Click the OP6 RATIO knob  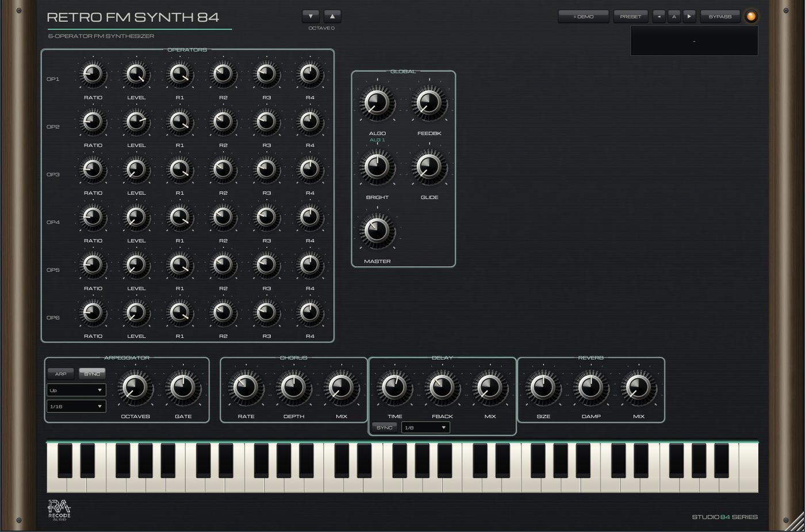click(93, 313)
